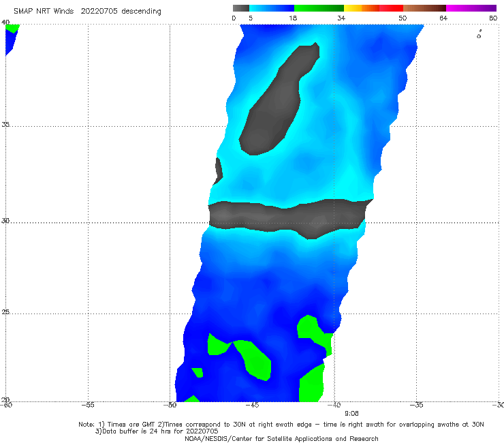
Task: Click the note '3)Data buffer is 24 hrs for 20220705'
Action: 157,431
